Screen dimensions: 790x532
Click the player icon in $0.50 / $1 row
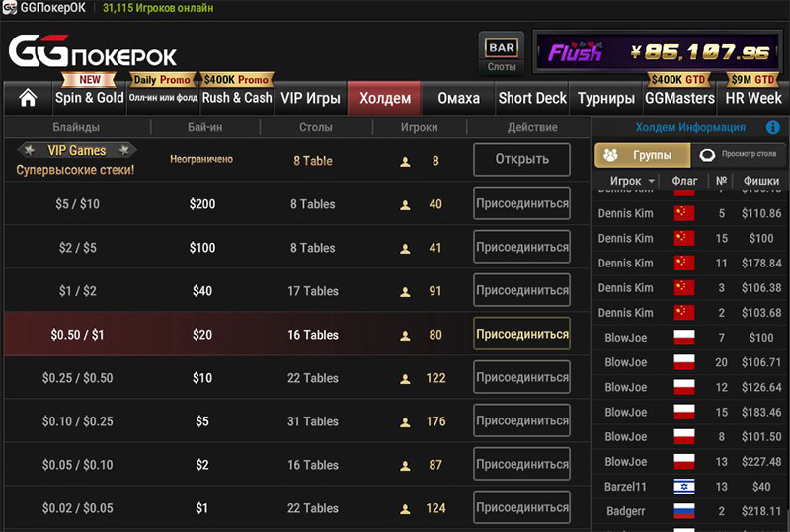pyautogui.click(x=405, y=335)
